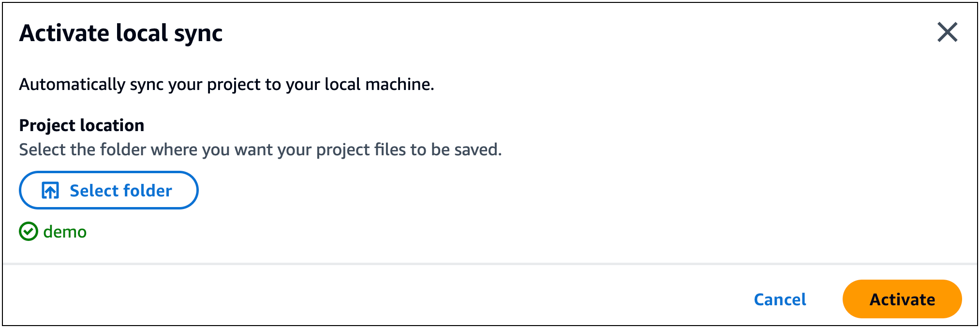This screenshot has height=328, width=980.
Task: Click the success check circle next to demo
Action: point(29,231)
